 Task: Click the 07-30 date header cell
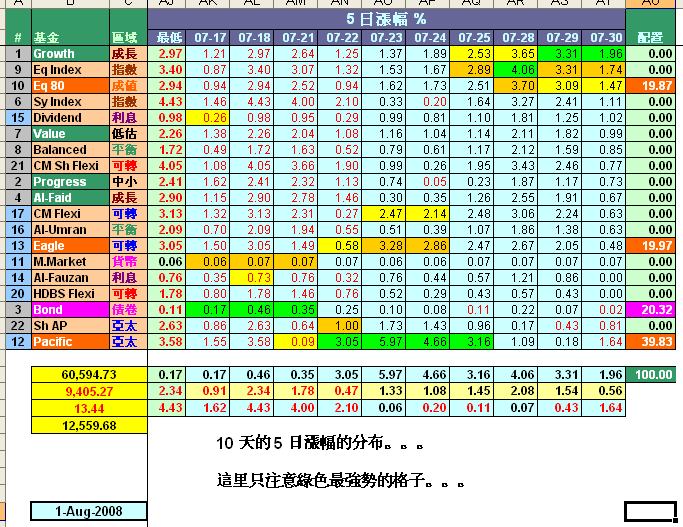[604, 37]
